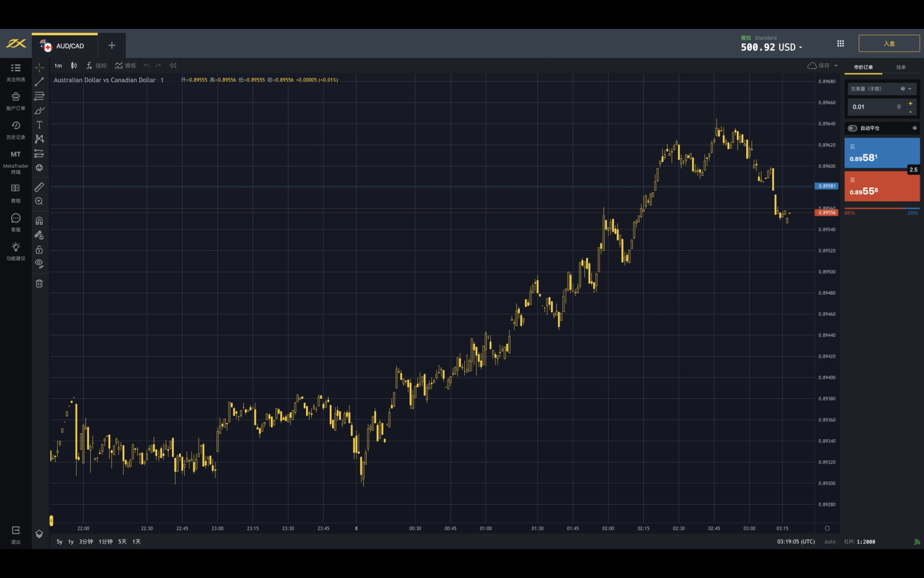Open the 交易量 (手数) volume type dropdown
This screenshot has width=924, height=578.
910,89
